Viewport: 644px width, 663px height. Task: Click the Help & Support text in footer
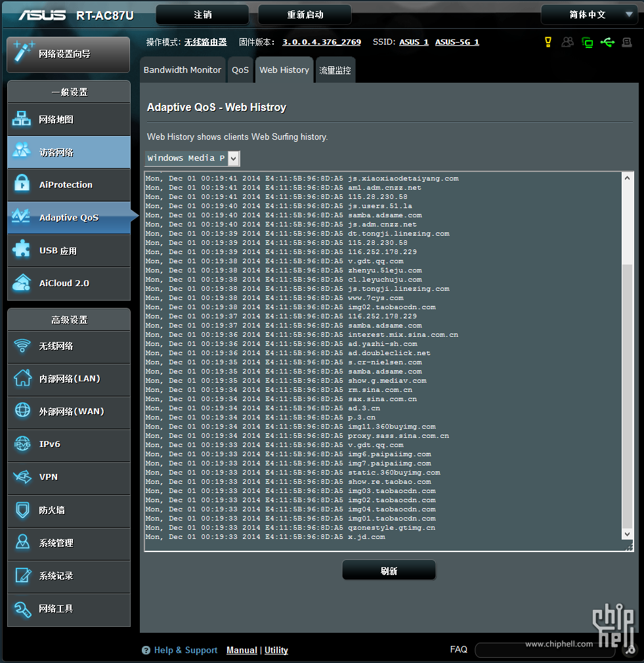(186, 651)
